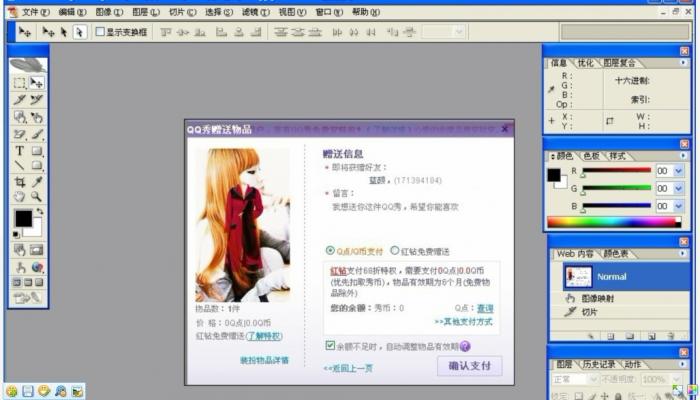Select the Slice tool in toolbox
Viewport: 700px width, 400px height.
(x=19, y=100)
